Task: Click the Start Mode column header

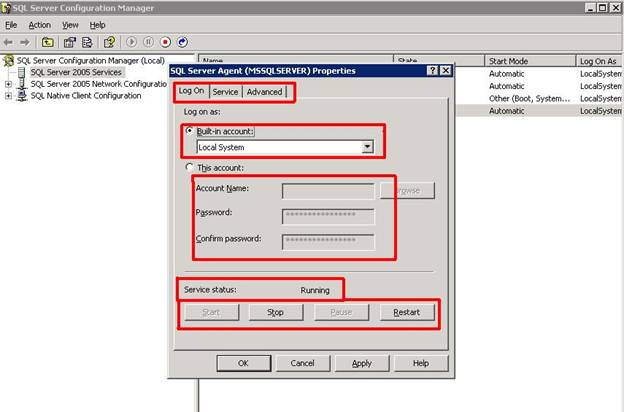Action: click(530, 61)
